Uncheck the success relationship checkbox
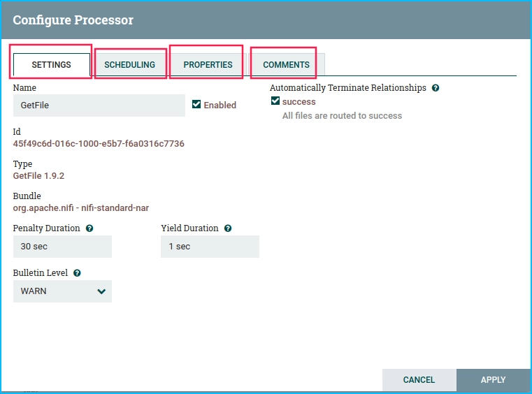 pyautogui.click(x=275, y=101)
